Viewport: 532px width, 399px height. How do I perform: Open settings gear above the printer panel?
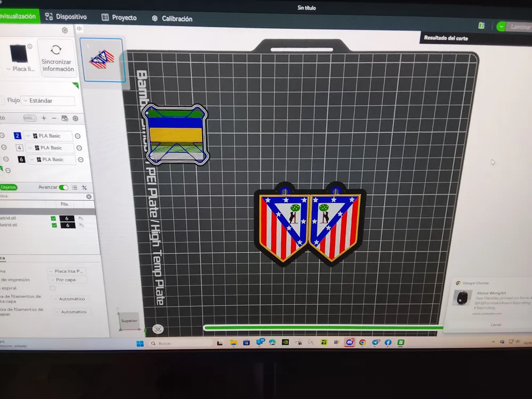pyautogui.click(x=65, y=30)
